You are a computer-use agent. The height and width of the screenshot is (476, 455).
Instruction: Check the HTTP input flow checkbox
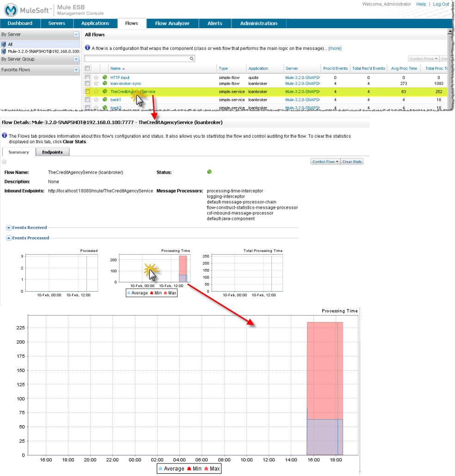pyautogui.click(x=87, y=78)
